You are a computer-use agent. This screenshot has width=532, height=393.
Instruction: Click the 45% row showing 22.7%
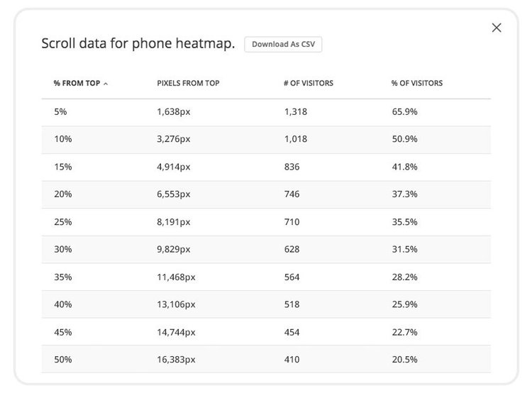266,332
